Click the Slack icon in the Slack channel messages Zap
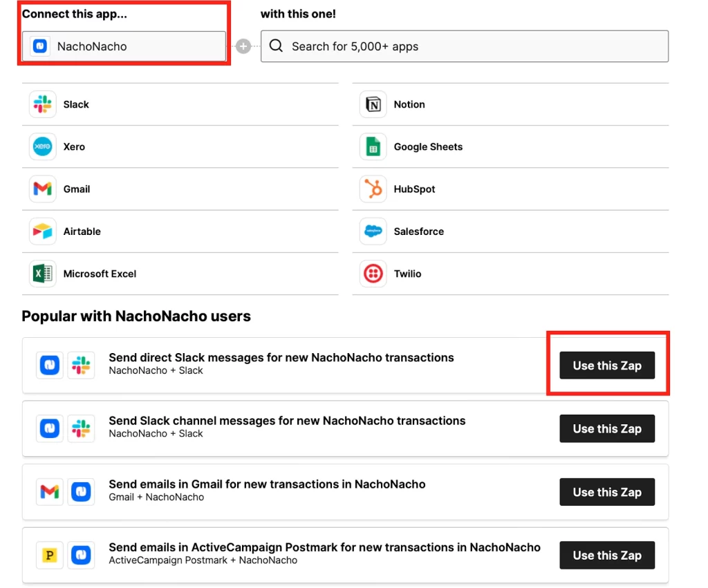The height and width of the screenshot is (588, 708). click(82, 428)
